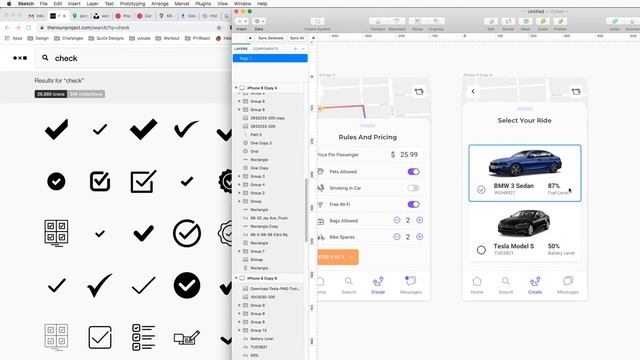
Task: Click the Scale toolbar icon
Action: point(543,21)
